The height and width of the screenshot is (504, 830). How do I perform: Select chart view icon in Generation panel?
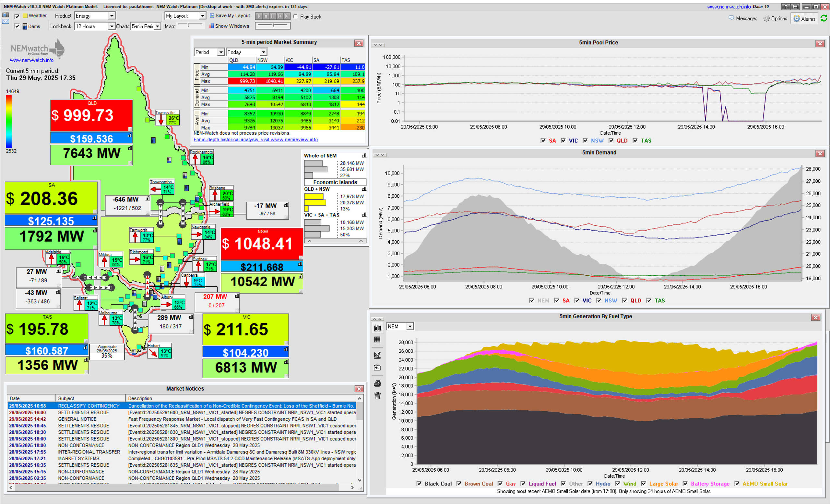(x=378, y=327)
